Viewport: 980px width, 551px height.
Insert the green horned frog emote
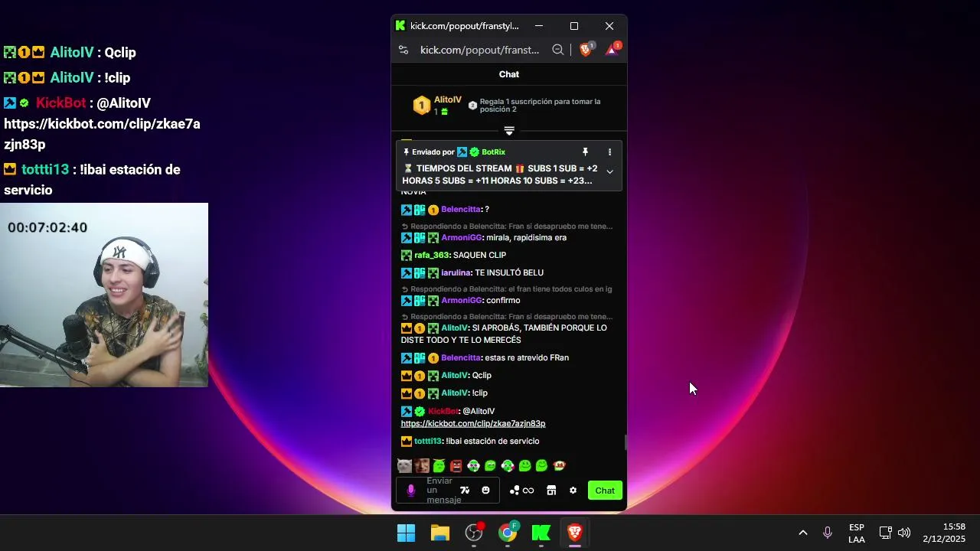(439, 465)
